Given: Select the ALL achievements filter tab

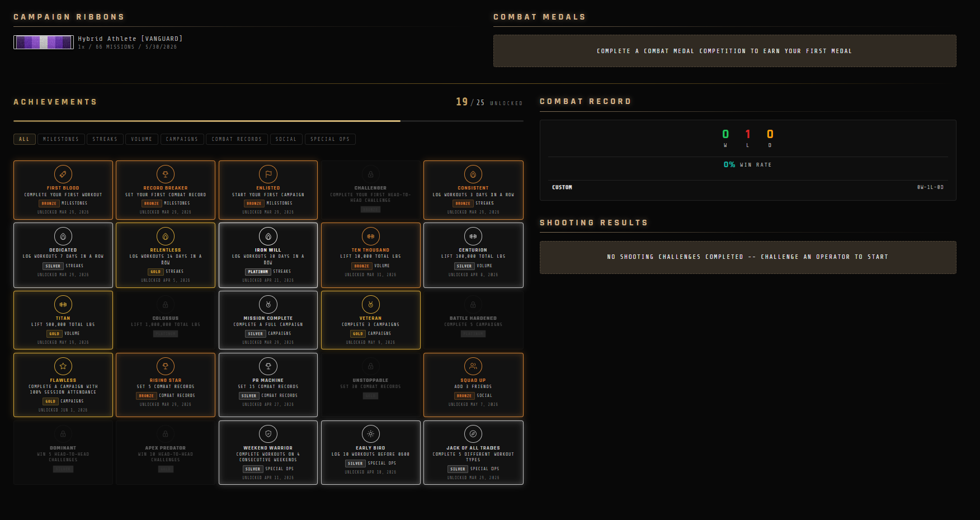Looking at the screenshot, I should (25, 139).
